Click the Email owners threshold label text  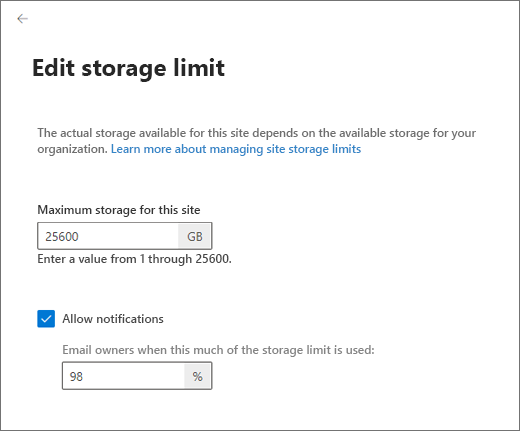(218, 350)
